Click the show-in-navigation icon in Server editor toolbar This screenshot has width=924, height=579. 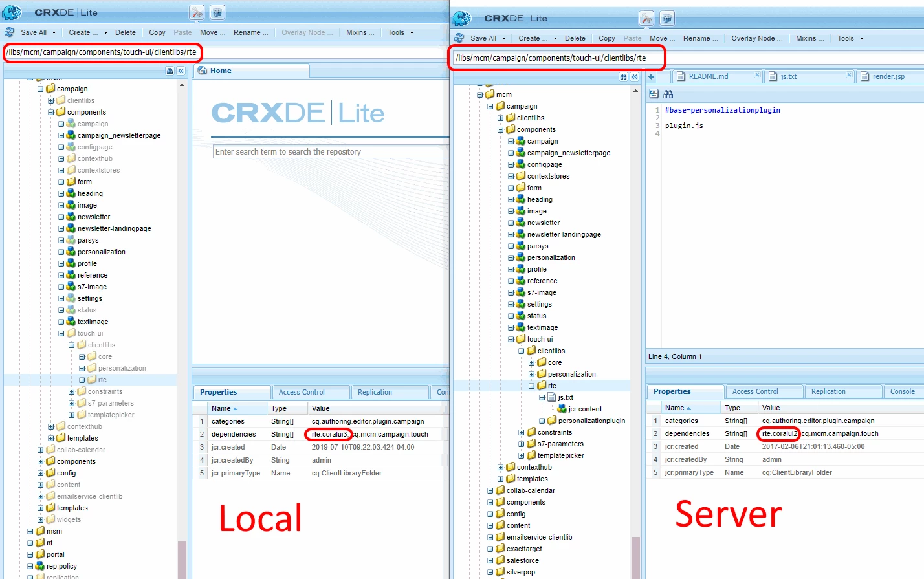click(654, 94)
